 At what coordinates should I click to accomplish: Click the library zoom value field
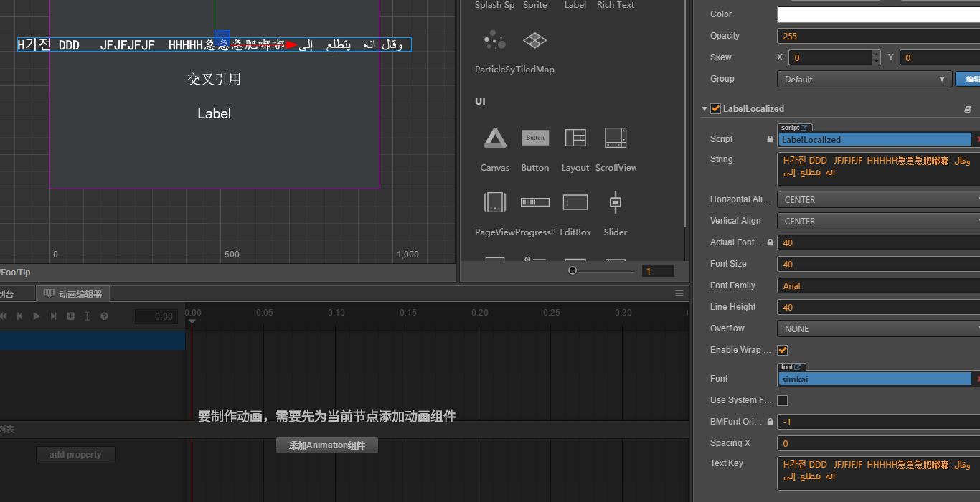click(658, 271)
